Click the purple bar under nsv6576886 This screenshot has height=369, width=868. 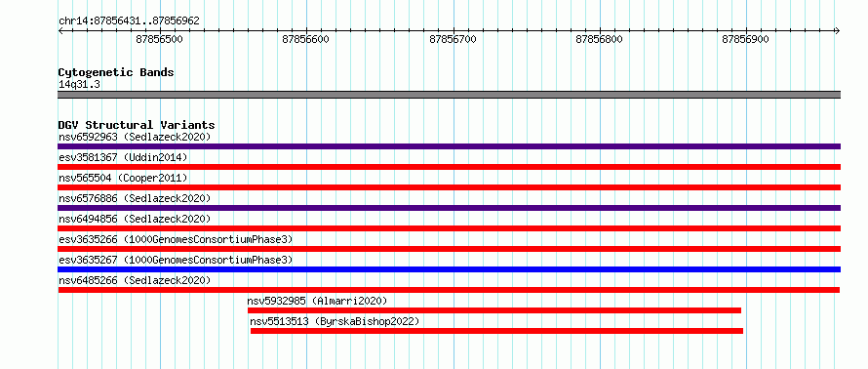(449, 208)
